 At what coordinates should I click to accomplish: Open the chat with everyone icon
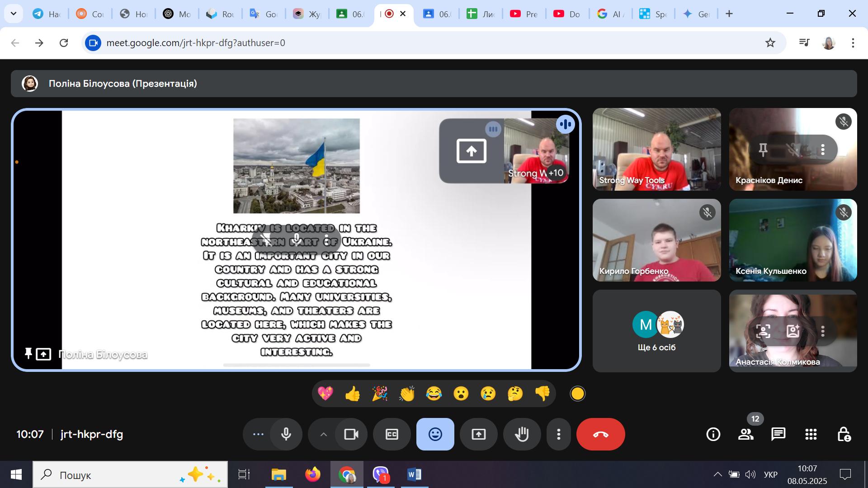point(778,434)
